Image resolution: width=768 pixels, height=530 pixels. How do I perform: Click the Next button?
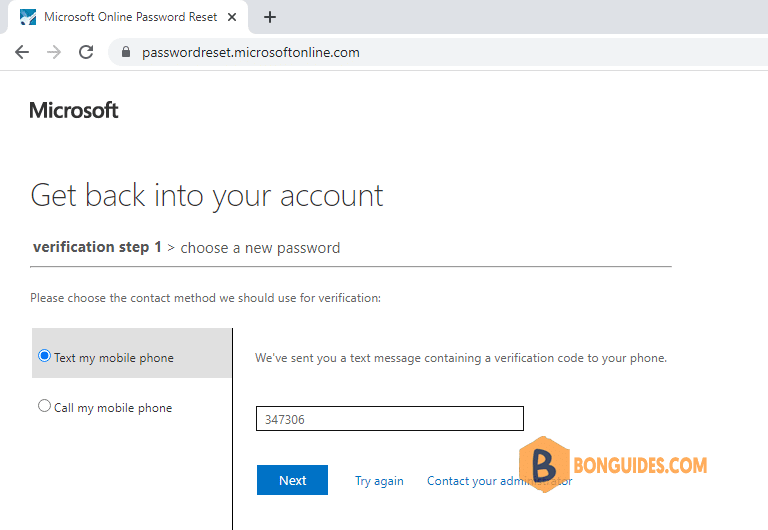coord(292,480)
